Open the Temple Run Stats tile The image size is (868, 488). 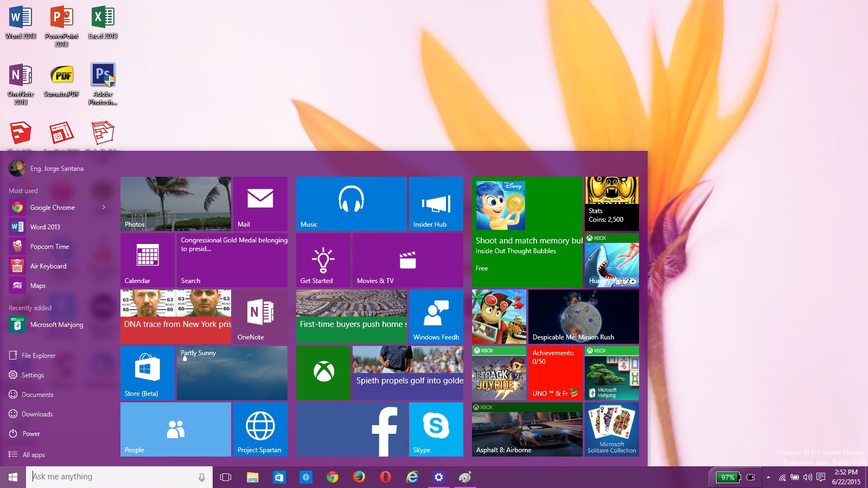[612, 204]
